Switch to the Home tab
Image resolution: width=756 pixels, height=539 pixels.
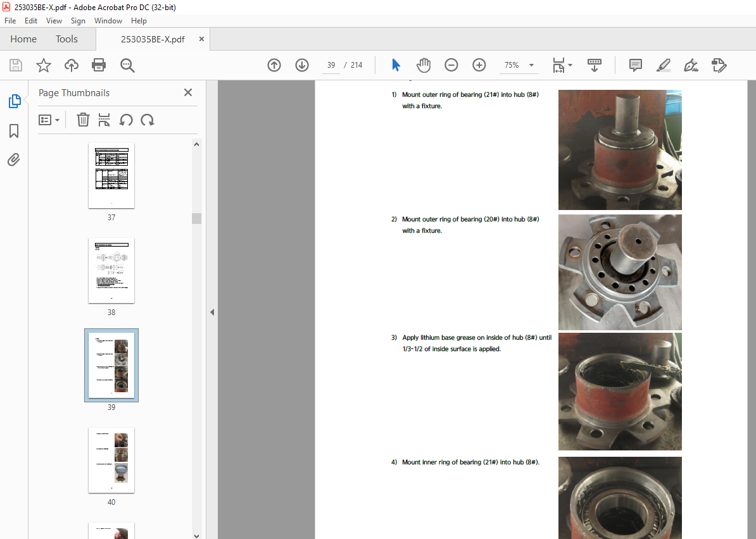[23, 39]
